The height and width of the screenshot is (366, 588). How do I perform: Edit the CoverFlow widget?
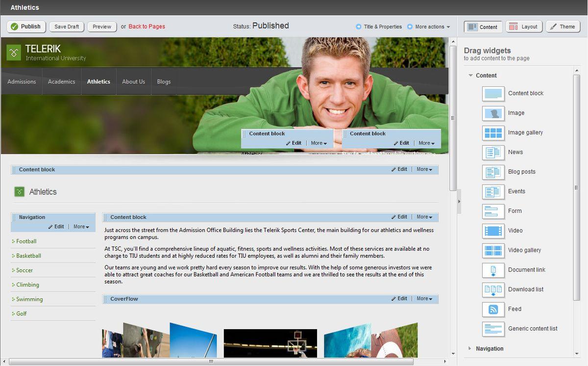(x=399, y=299)
